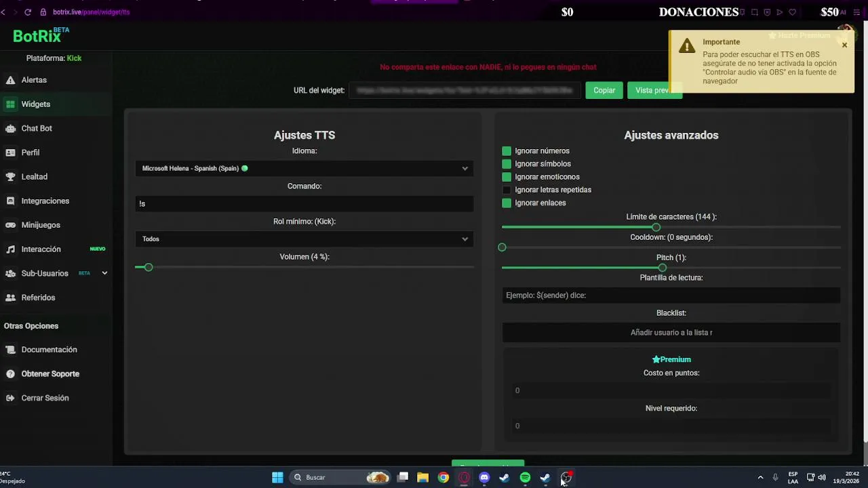Open Opera GX from taskbar

pyautogui.click(x=464, y=477)
